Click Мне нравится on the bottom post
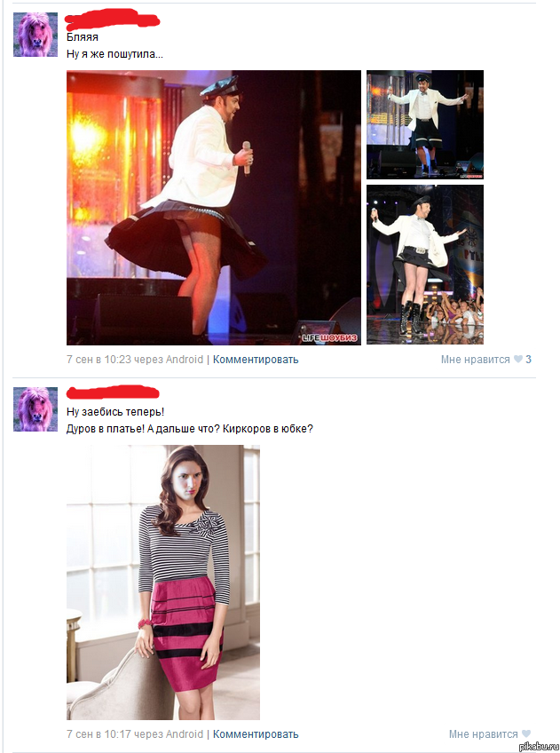560x753 pixels. pos(483,734)
